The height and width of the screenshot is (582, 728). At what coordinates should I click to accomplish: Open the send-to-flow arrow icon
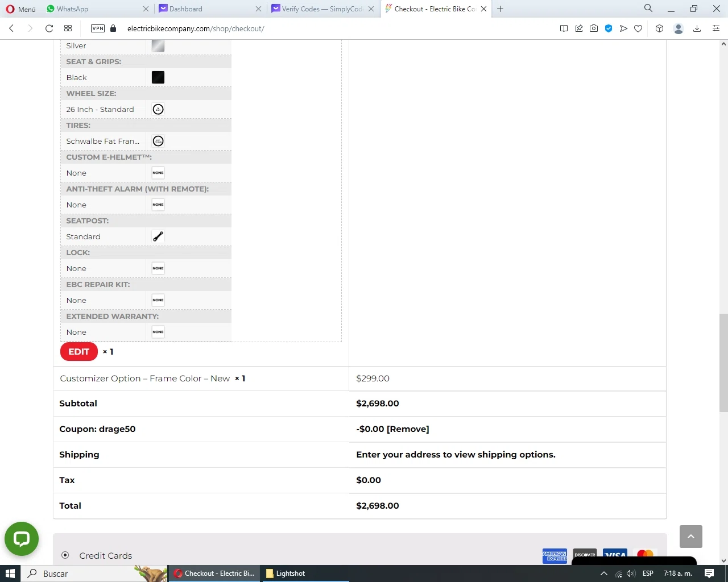[623, 28]
